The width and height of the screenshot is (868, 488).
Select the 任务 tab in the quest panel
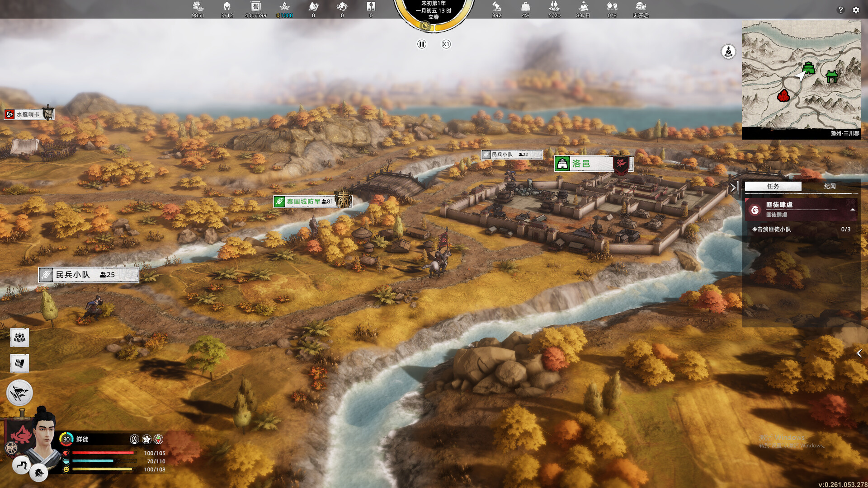coord(773,186)
